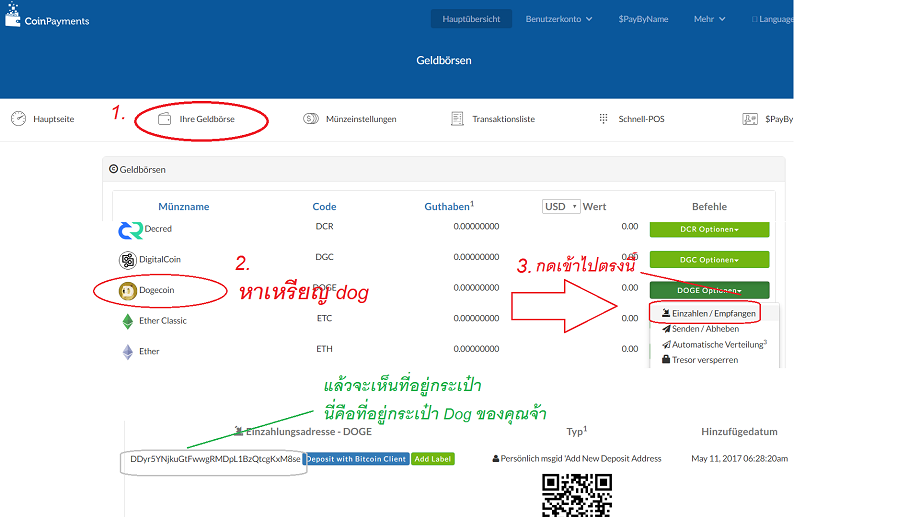This screenshot has width=920, height=517.
Task: Click the $PayBy profile card icon
Action: [750, 119]
